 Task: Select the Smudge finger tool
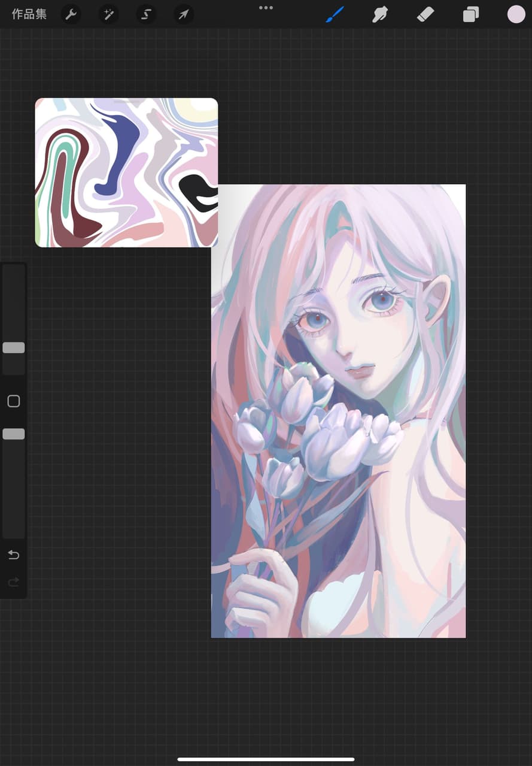point(380,14)
